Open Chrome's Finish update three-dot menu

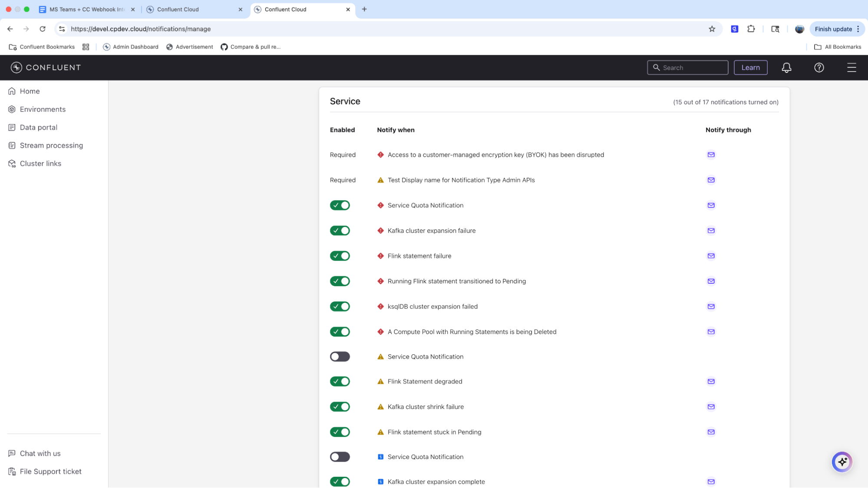click(858, 29)
